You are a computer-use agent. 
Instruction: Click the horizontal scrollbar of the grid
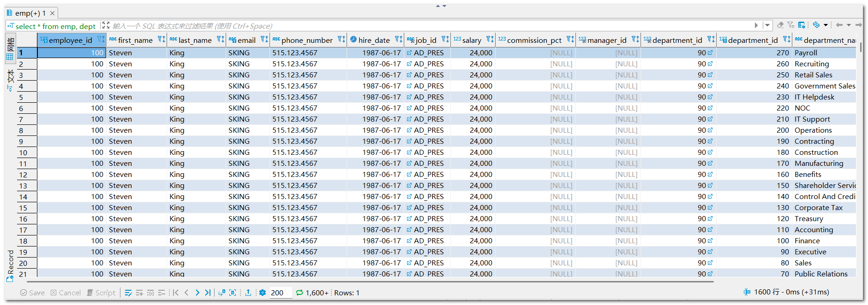point(370,281)
